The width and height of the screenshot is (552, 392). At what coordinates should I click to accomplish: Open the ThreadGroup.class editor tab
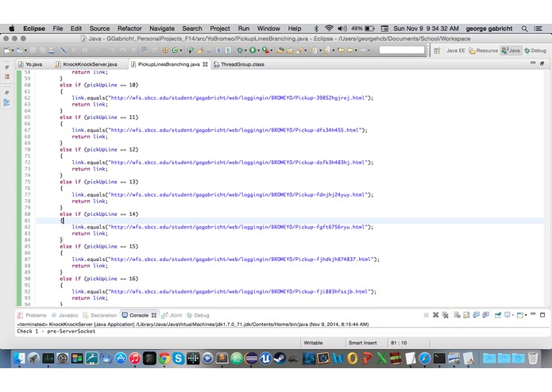pos(239,64)
